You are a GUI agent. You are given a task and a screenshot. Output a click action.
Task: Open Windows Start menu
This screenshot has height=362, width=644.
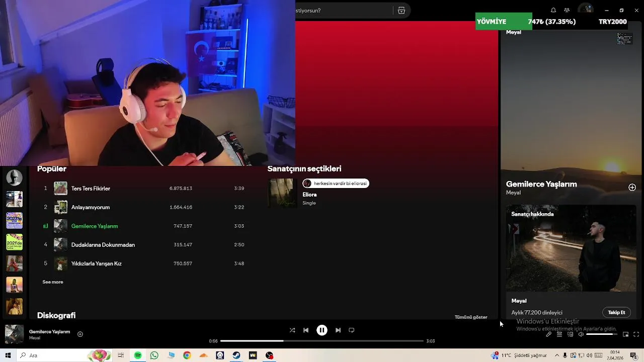[x=8, y=355]
